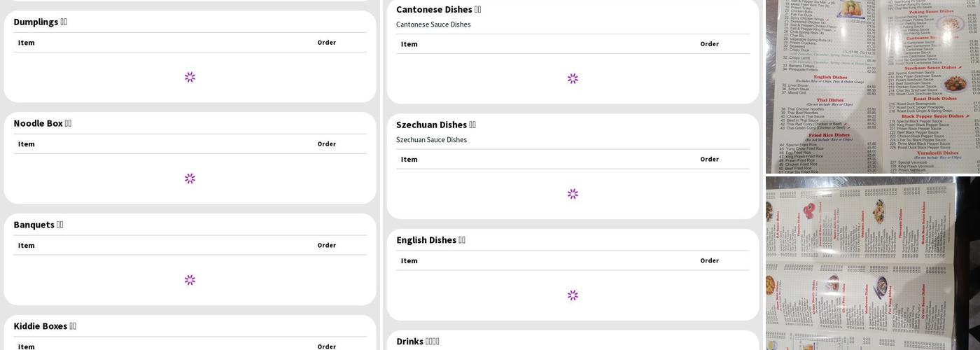Select the Banquets section heading

34,225
